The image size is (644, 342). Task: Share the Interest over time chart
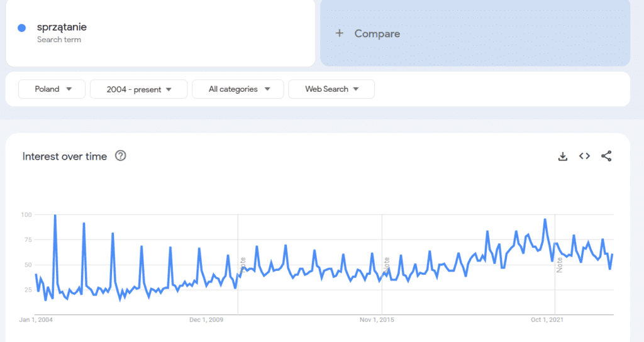coord(606,157)
